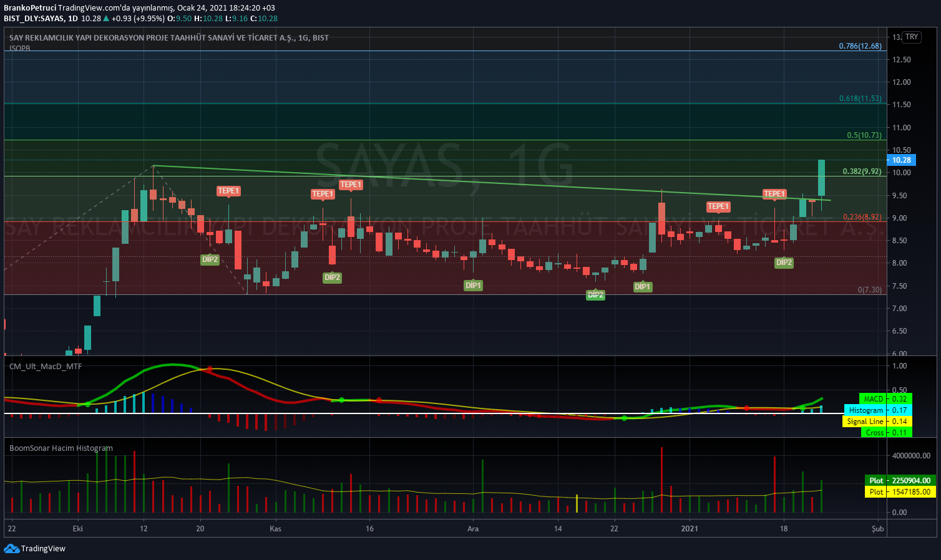Open the TRY currency selector
The image size is (941, 560).
point(912,37)
